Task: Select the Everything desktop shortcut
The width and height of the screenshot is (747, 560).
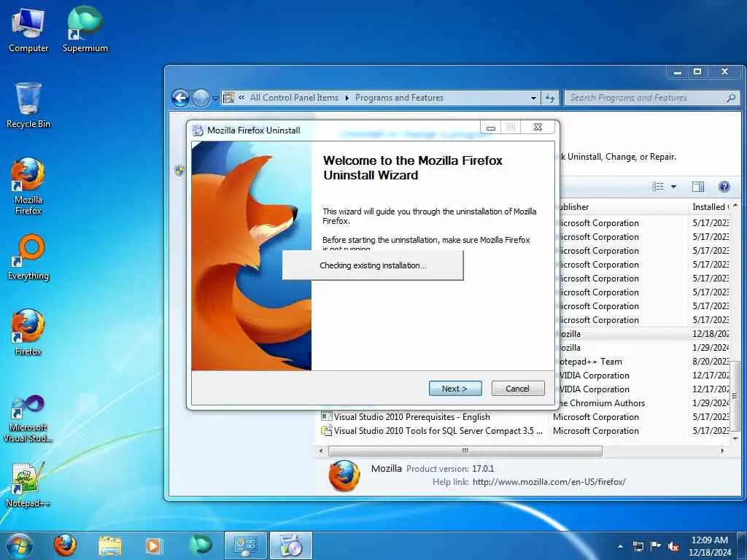Action: click(x=28, y=257)
